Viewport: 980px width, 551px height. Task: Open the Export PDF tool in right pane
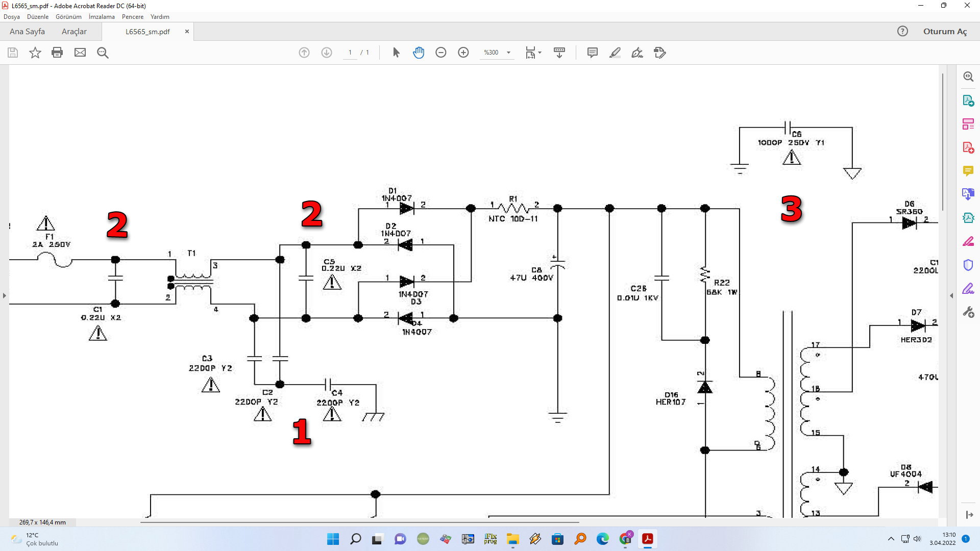coord(968,101)
